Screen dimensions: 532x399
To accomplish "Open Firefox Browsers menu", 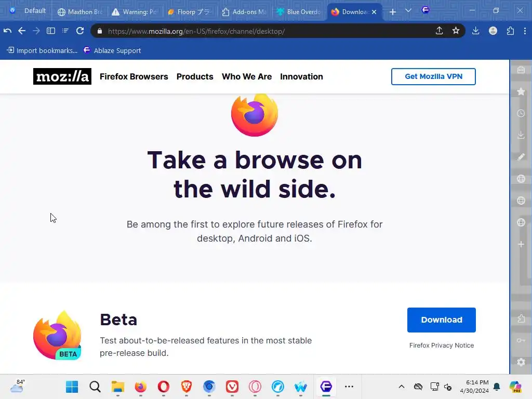I will coord(134,76).
